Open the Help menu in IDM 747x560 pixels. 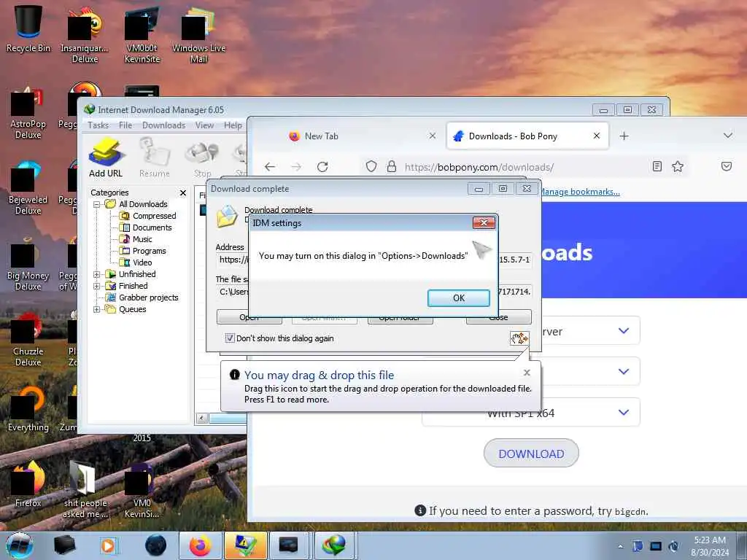[x=233, y=125]
